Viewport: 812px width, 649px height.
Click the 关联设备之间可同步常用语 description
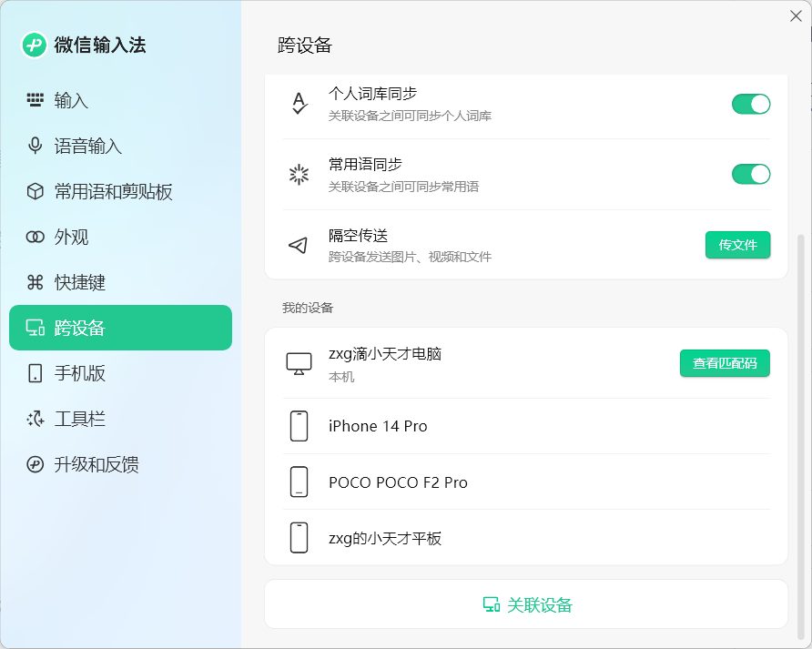[404, 187]
